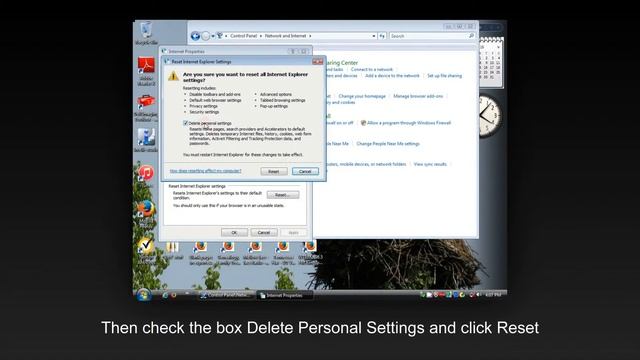640x360 pixels.
Task: Click the Control Panel forward arrow button
Action: coord(205,36)
